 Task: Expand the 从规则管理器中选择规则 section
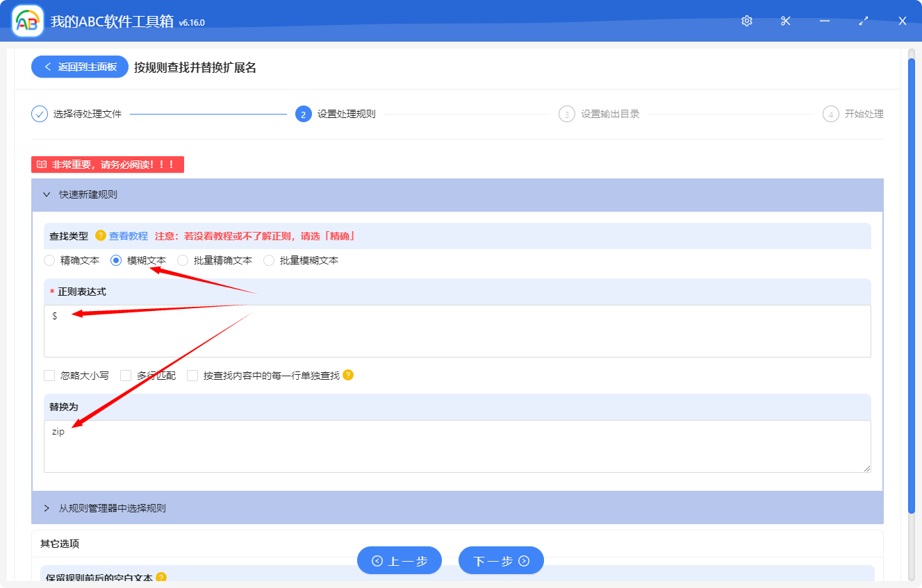click(457, 508)
